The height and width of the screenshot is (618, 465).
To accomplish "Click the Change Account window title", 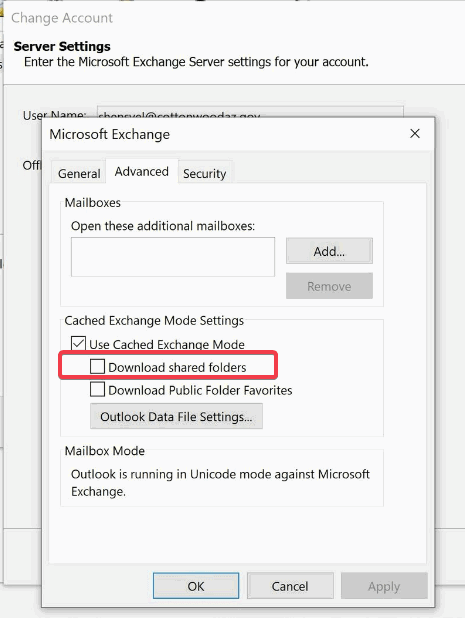I will point(62,18).
